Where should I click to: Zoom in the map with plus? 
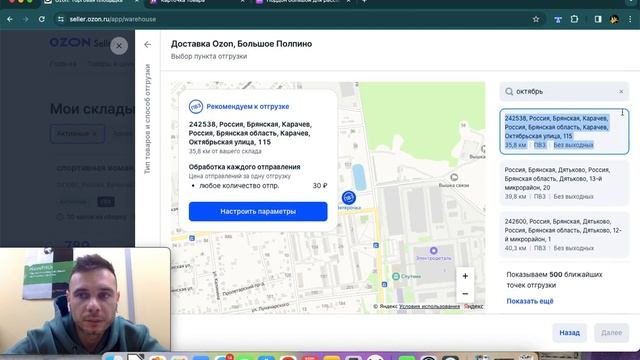465,276
